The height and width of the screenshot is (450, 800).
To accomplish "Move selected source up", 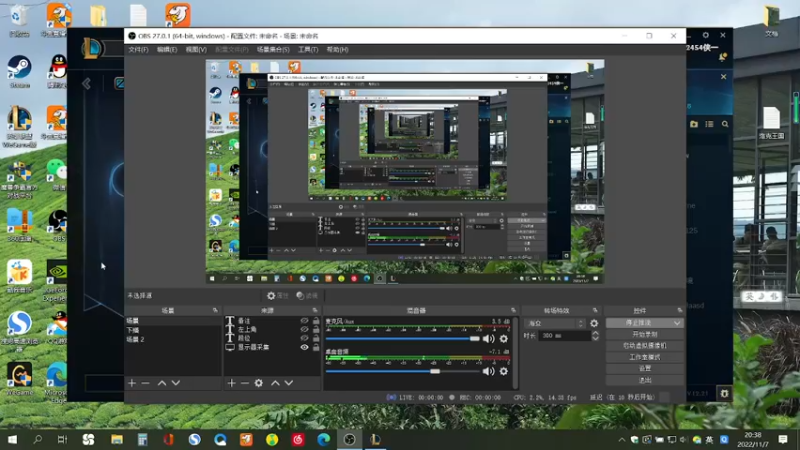I will click(x=275, y=383).
